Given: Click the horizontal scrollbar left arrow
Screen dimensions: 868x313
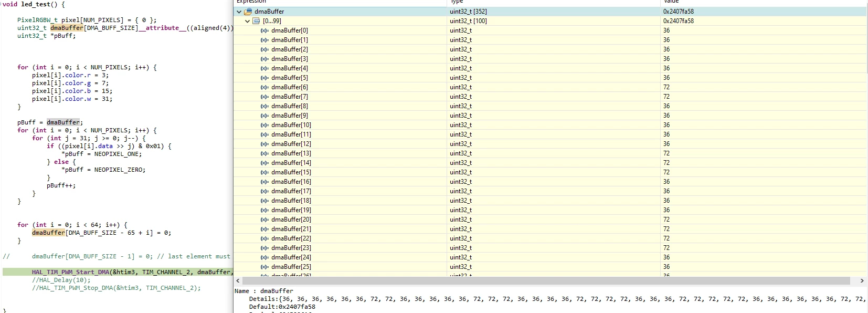Looking at the screenshot, I should (238, 281).
